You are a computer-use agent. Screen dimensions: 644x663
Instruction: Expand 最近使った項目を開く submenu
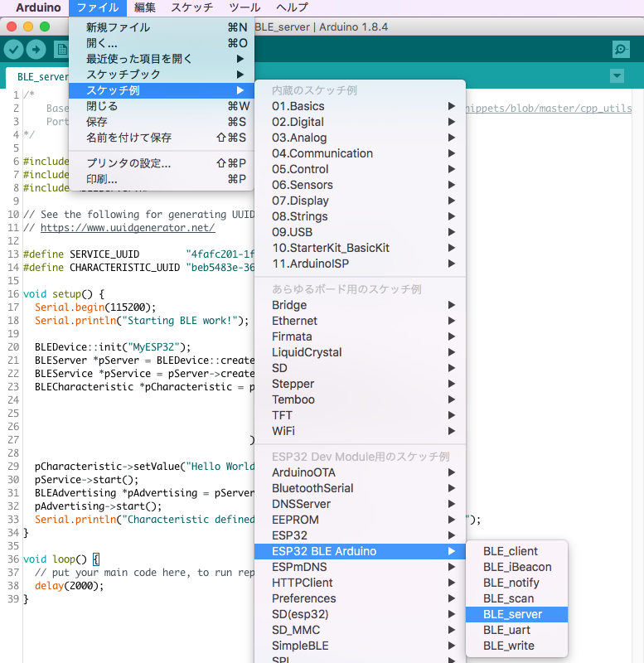coord(162,59)
